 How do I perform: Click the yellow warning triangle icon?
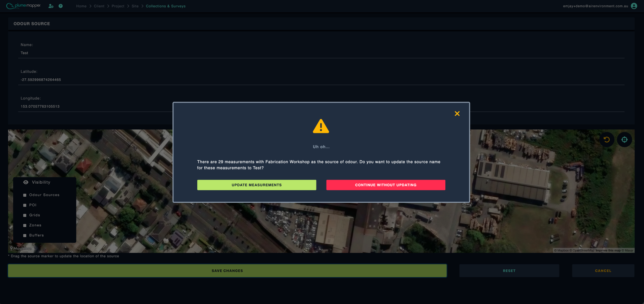pyautogui.click(x=321, y=126)
